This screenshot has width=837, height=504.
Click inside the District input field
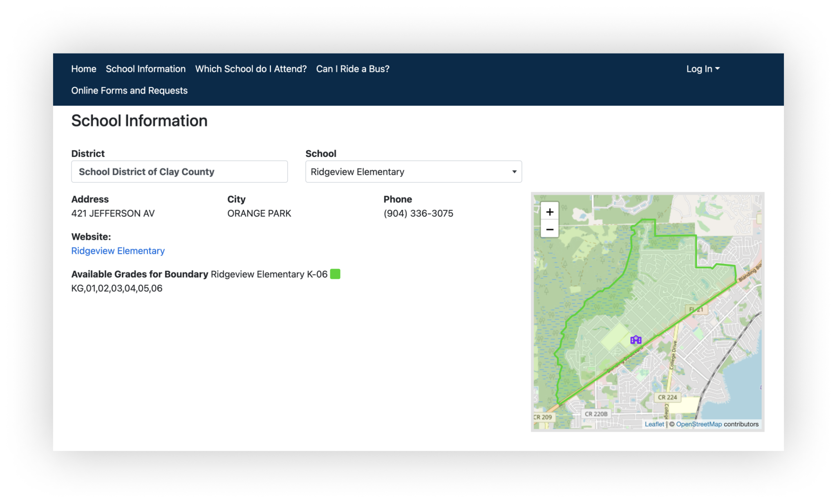pos(180,172)
